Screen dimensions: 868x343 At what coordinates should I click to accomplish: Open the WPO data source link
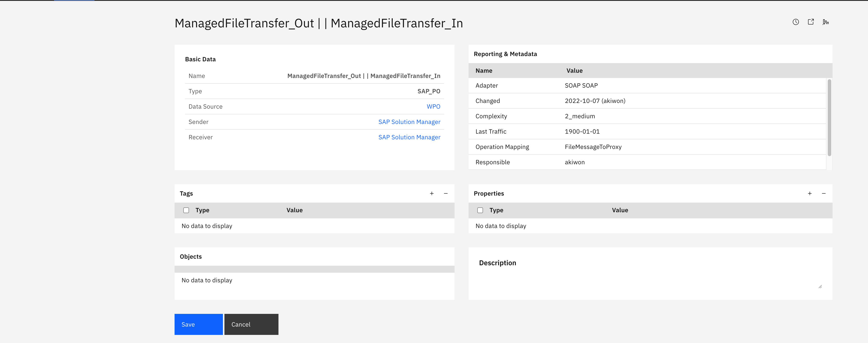click(433, 107)
